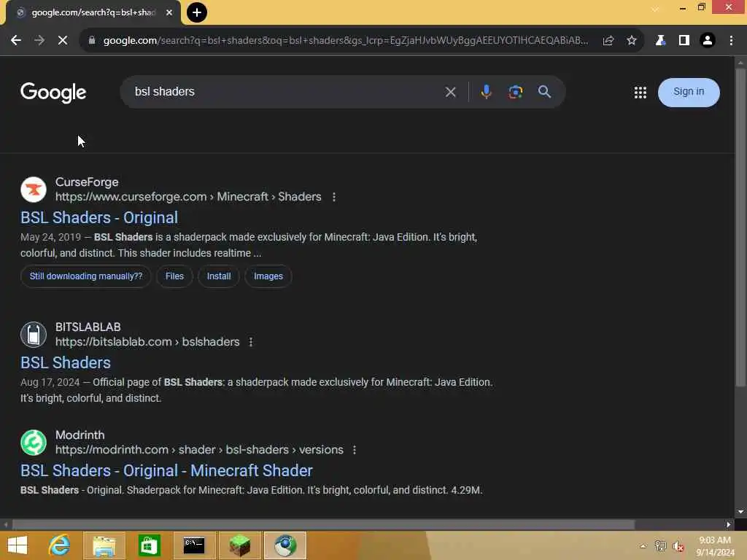Viewport: 747px width, 560px height.
Task: Open a new browser tab
Action: pos(197,12)
